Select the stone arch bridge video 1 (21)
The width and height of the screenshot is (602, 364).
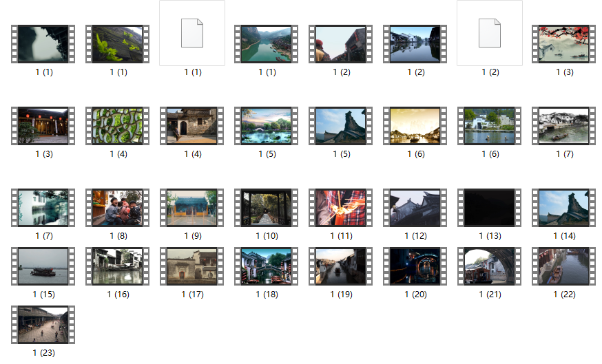[x=490, y=266]
